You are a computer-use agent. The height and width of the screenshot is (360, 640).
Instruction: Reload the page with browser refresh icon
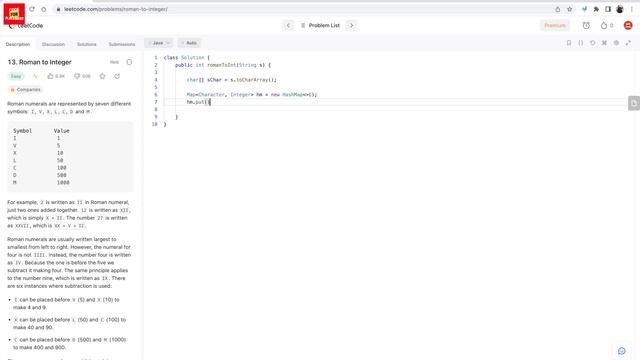click(32, 9)
